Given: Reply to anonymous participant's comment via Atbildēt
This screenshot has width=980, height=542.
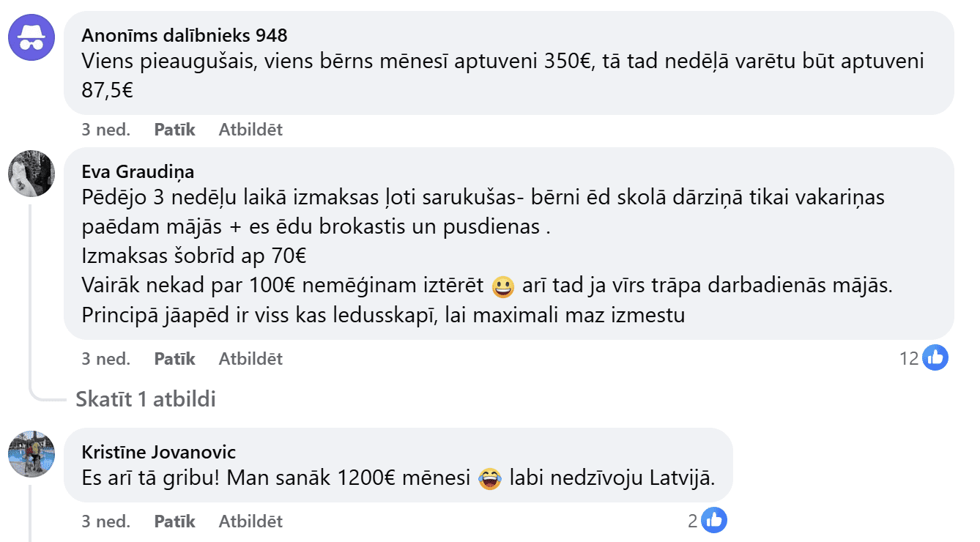Looking at the screenshot, I should pyautogui.click(x=250, y=130).
